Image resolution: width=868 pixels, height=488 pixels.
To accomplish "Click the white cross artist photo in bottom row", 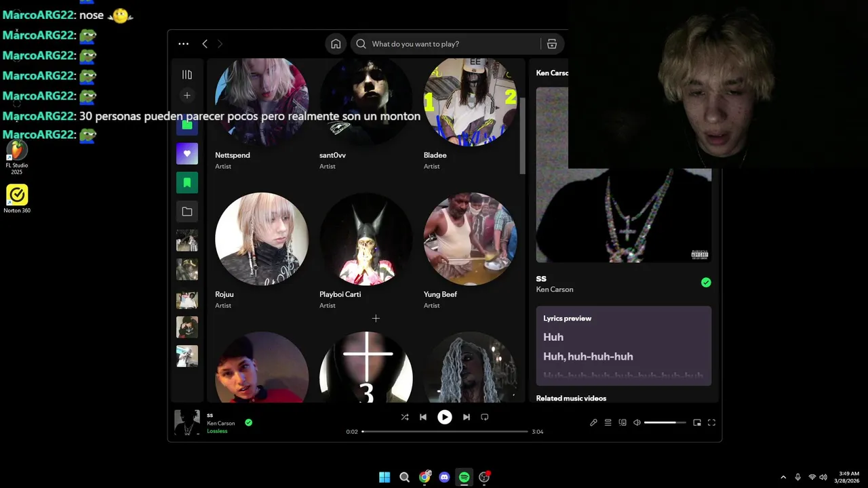I will (x=366, y=367).
